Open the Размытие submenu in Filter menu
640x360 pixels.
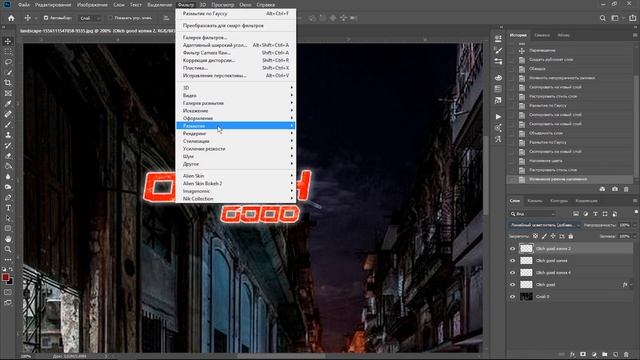tap(236, 126)
